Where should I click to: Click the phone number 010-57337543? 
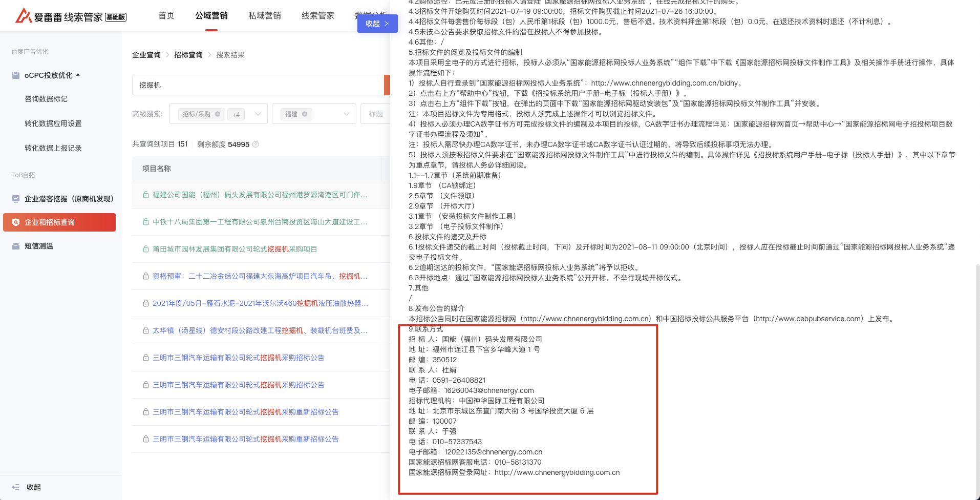click(x=457, y=442)
